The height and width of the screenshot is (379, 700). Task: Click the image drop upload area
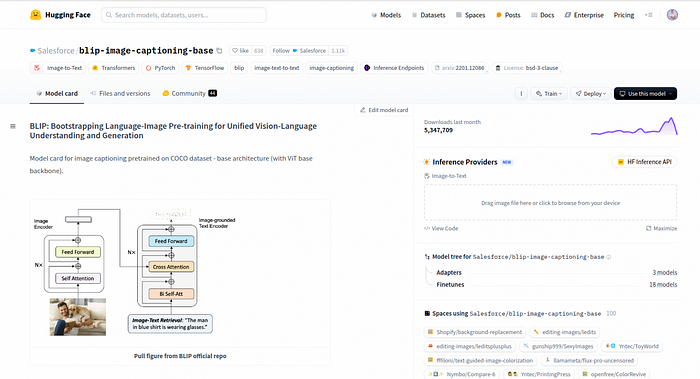(550, 203)
